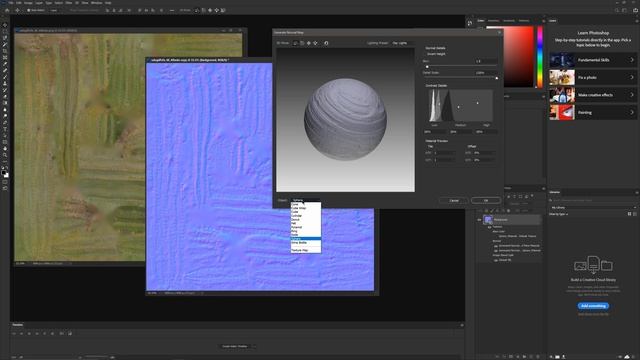
Task: Open the Create Video Timeline dropdown arrow
Action: click(253, 346)
